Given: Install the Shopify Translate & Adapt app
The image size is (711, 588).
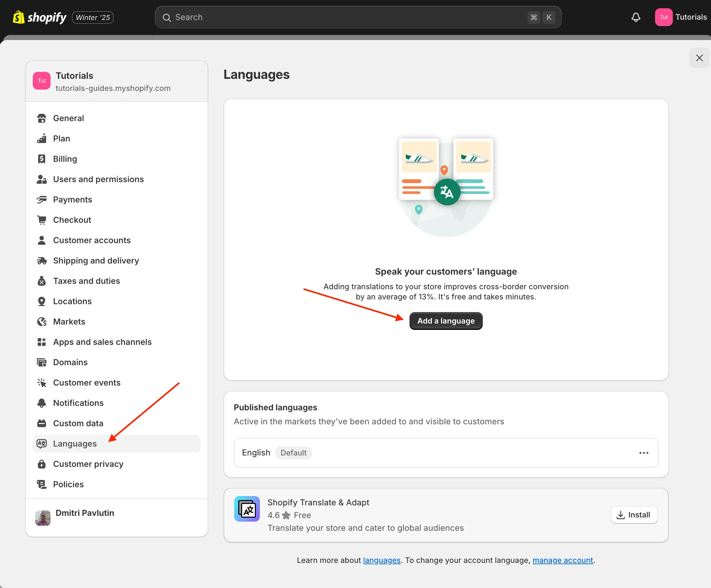Looking at the screenshot, I should click(633, 515).
